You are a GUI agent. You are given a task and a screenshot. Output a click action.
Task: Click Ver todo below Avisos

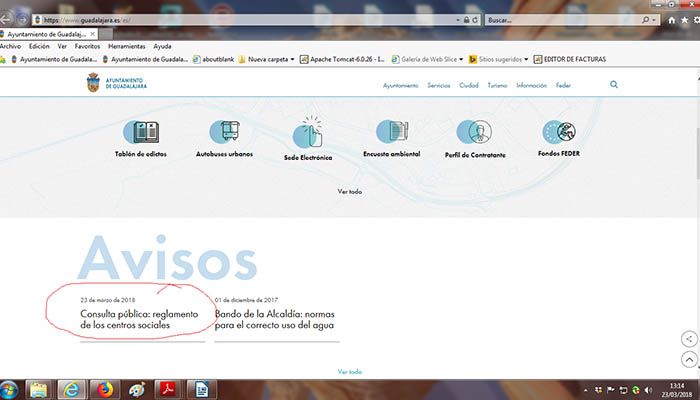click(350, 371)
